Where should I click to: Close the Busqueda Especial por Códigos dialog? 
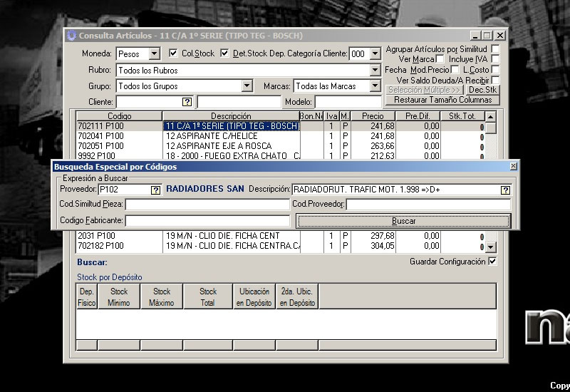513,166
